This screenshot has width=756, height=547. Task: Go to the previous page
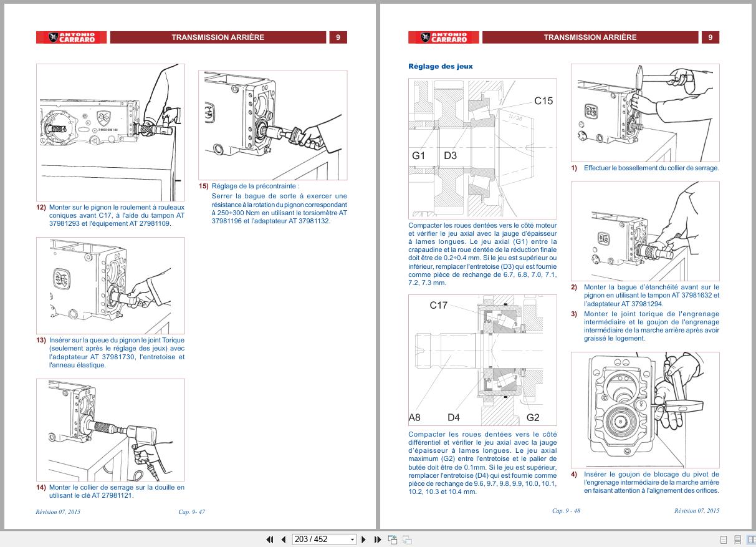click(x=284, y=540)
